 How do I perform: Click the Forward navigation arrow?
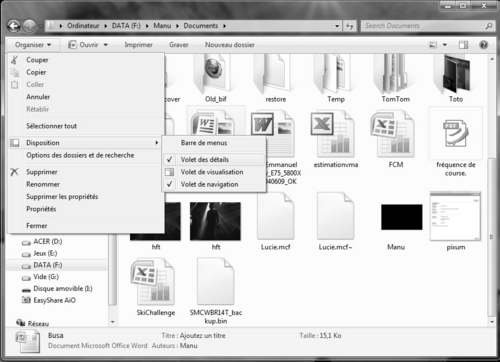pyautogui.click(x=30, y=26)
